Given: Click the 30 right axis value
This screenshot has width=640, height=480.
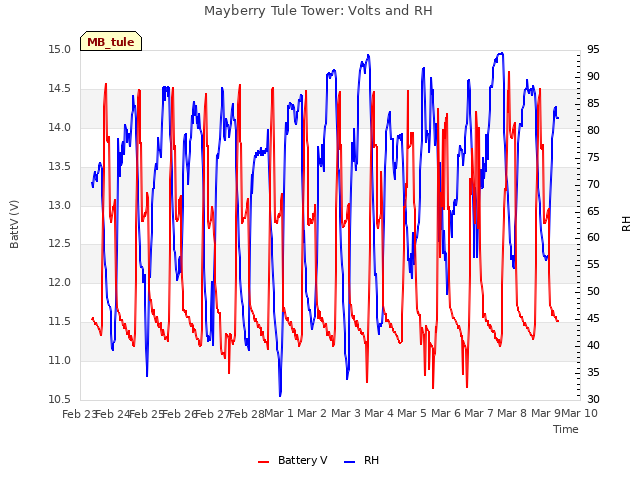Looking at the screenshot, I should (593, 399).
